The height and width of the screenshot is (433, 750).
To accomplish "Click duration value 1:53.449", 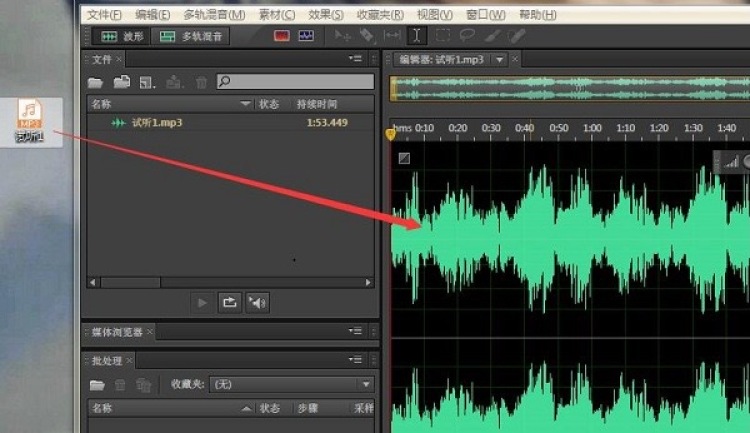I will [x=327, y=122].
